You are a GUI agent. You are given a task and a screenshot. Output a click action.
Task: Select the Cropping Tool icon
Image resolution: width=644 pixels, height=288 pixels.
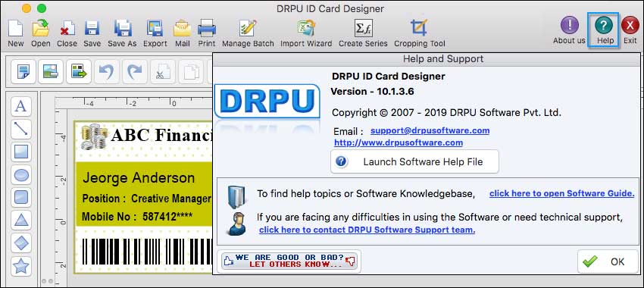click(x=419, y=28)
